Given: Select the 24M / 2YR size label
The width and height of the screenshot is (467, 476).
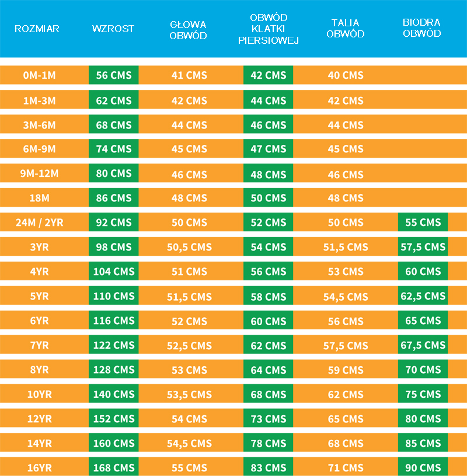Looking at the screenshot, I should [40, 223].
